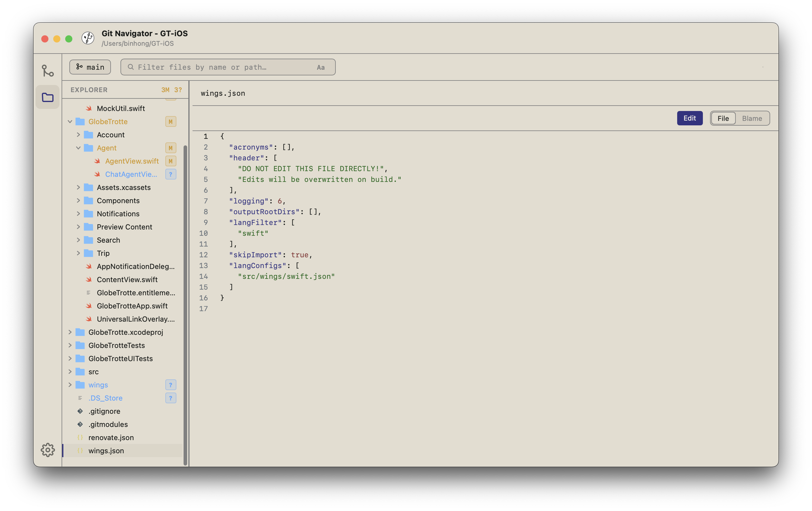Screen dimensions: 812x511
Task: Click the folder icon of the Account row
Action: tap(88, 135)
